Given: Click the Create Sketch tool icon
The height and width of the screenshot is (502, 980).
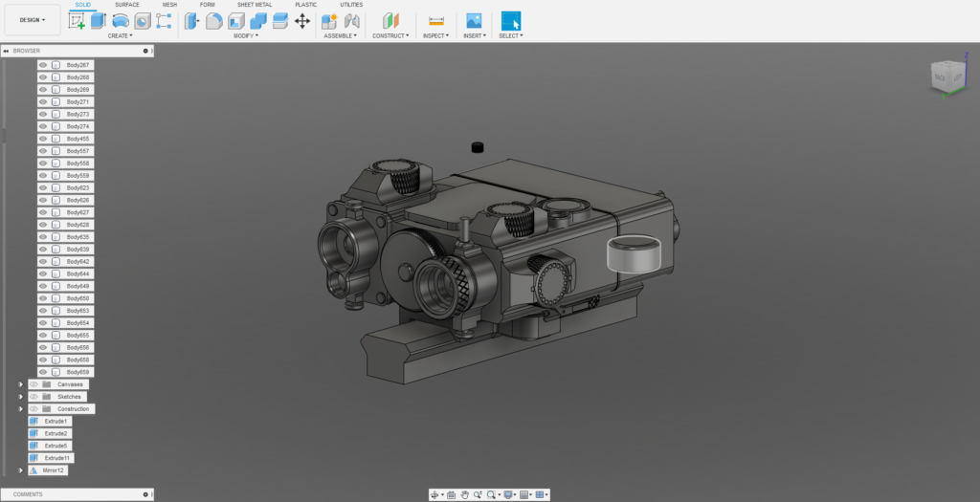Looking at the screenshot, I should tap(78, 20).
